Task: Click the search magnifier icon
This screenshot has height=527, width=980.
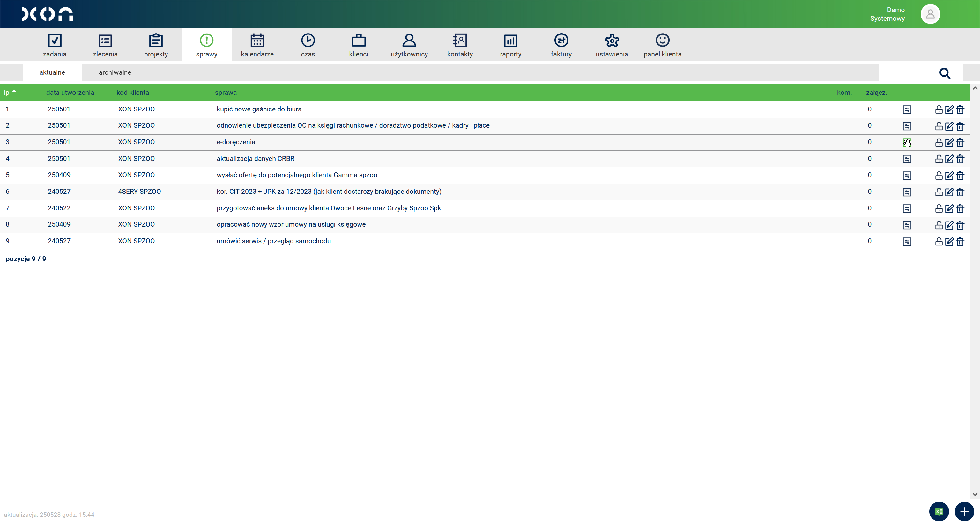Action: pos(945,73)
